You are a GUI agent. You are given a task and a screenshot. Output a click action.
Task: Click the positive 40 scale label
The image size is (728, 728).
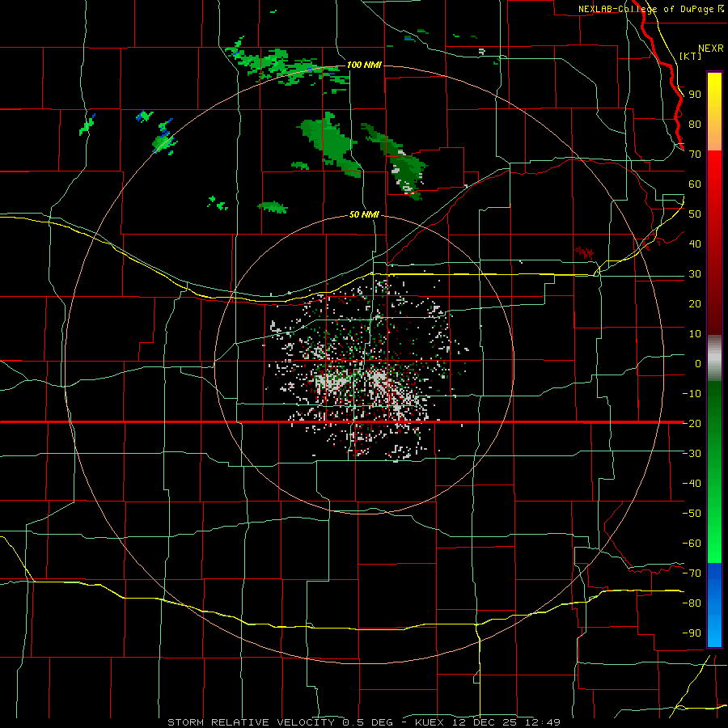(695, 244)
